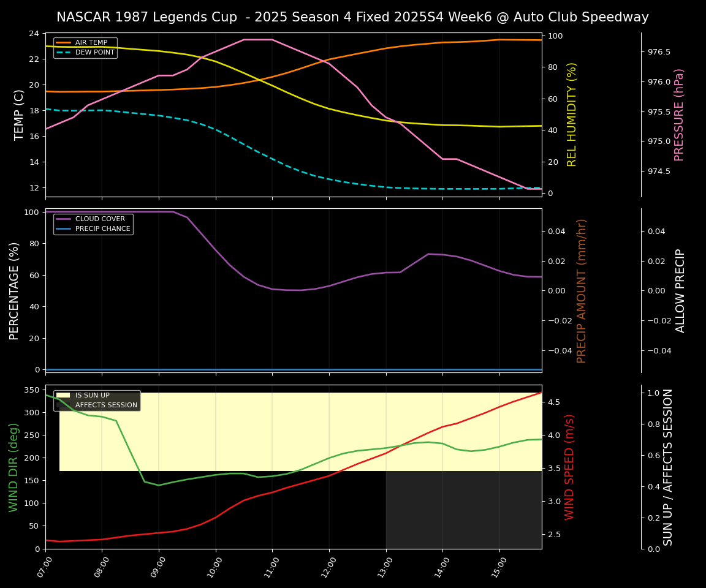
Task: Click the AFFECTS SESSION legend swatch
Action: tap(64, 405)
